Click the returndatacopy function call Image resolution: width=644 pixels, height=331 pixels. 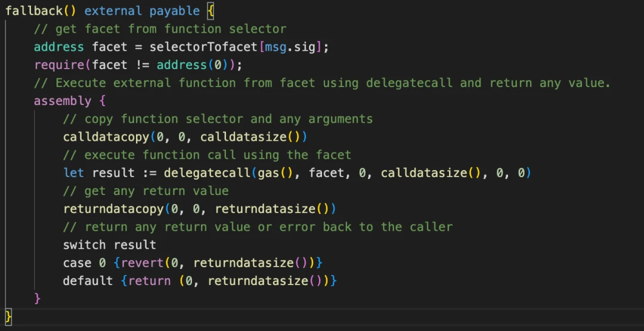point(113,209)
